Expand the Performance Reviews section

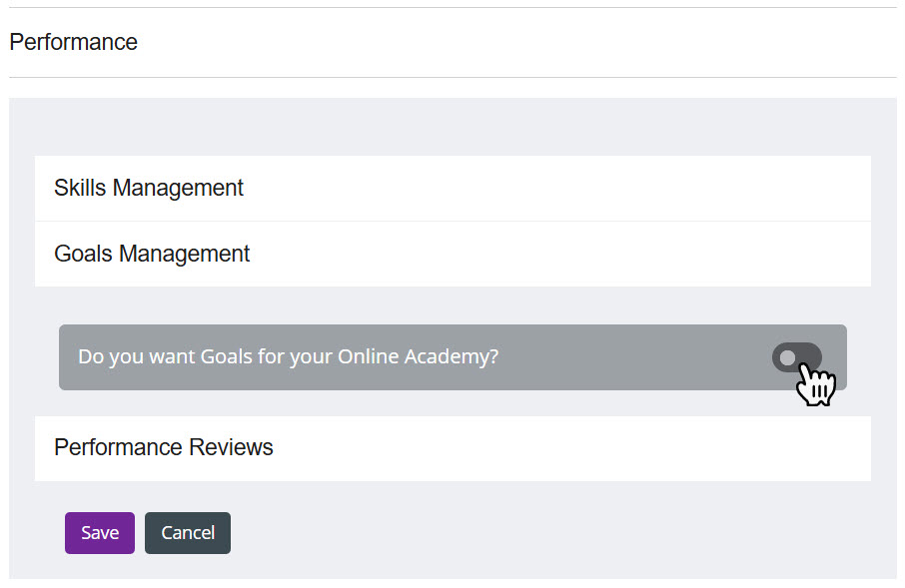pyautogui.click(x=452, y=447)
